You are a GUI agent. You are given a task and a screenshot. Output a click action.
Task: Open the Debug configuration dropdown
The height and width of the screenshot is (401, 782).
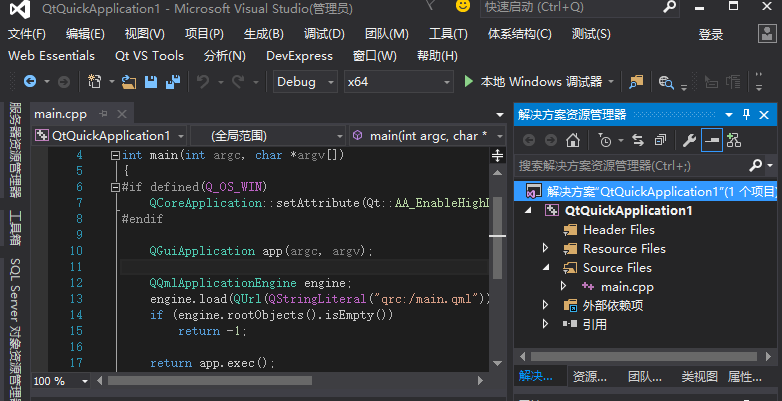(306, 81)
